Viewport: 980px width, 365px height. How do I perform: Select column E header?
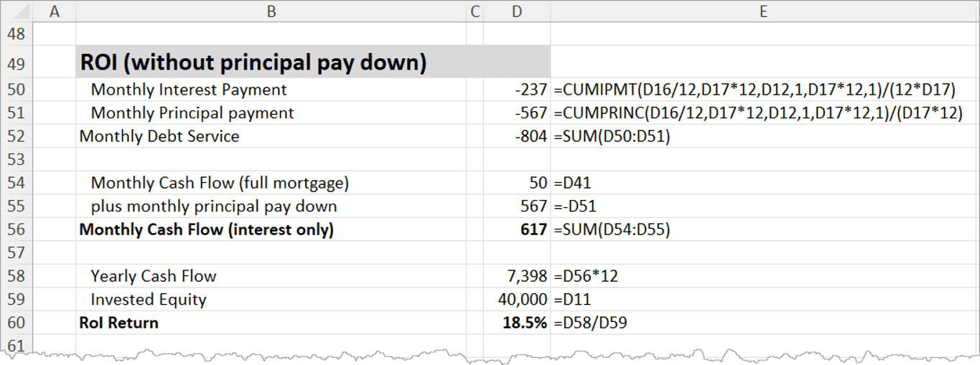[x=764, y=11]
